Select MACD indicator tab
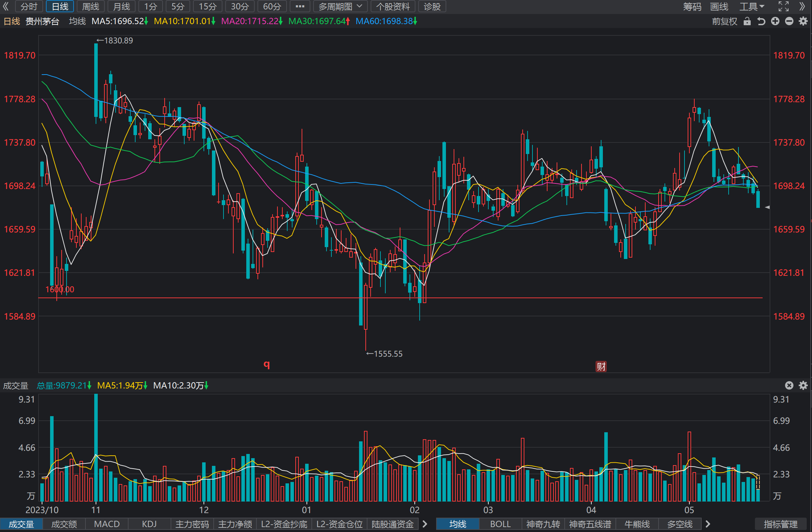The height and width of the screenshot is (532, 812). click(x=107, y=524)
